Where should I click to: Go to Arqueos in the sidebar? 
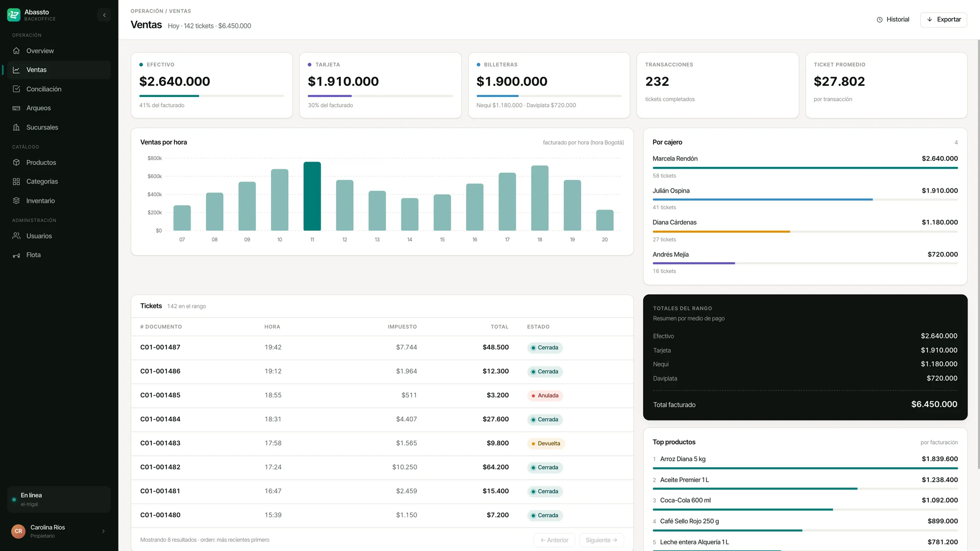(x=59, y=108)
